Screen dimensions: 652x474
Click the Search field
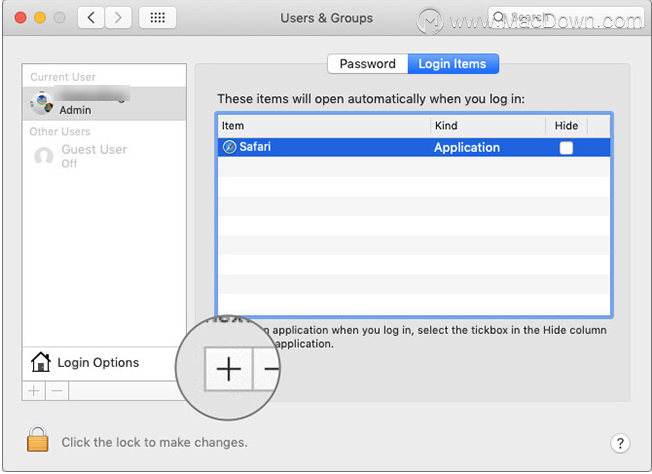566,18
